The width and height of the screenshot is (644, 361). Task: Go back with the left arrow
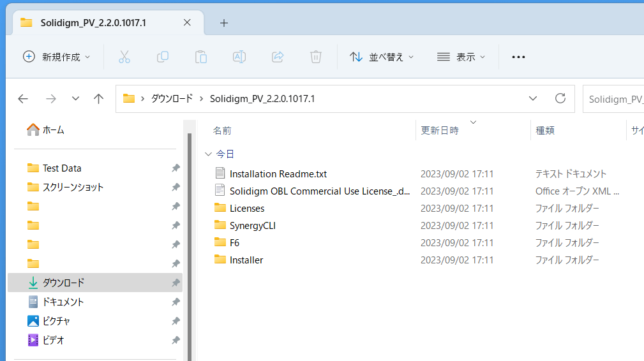coord(23,98)
